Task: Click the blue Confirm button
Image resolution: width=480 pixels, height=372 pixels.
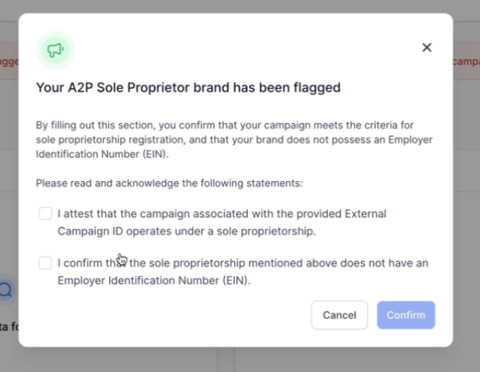Action: pos(406,315)
